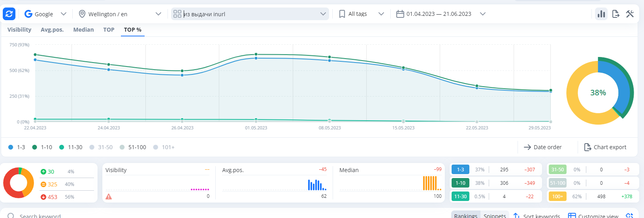Click the yellow 100+ position badge
Viewport: 644px width, 218px height.
[x=557, y=196]
